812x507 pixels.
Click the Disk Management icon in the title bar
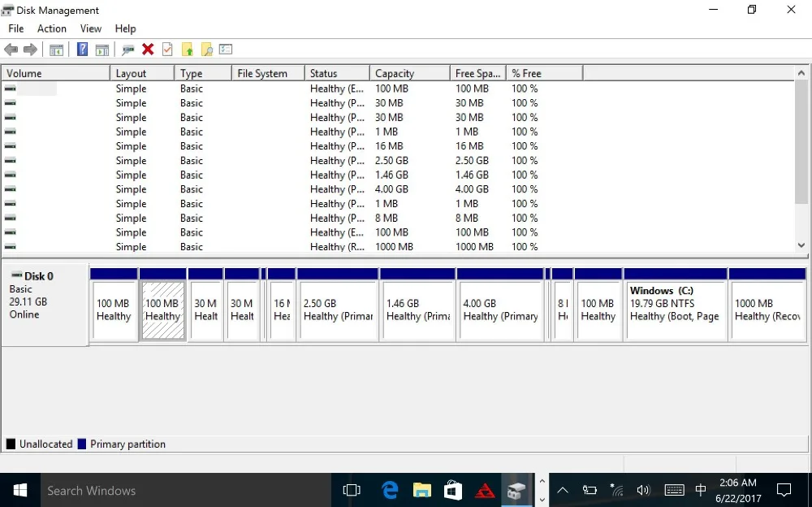pyautogui.click(x=7, y=11)
